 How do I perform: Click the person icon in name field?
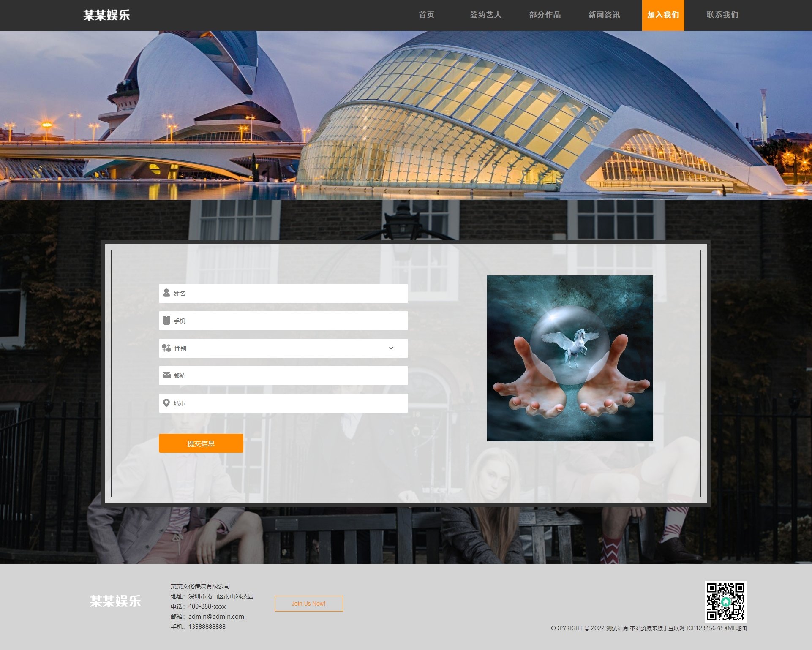pos(166,293)
